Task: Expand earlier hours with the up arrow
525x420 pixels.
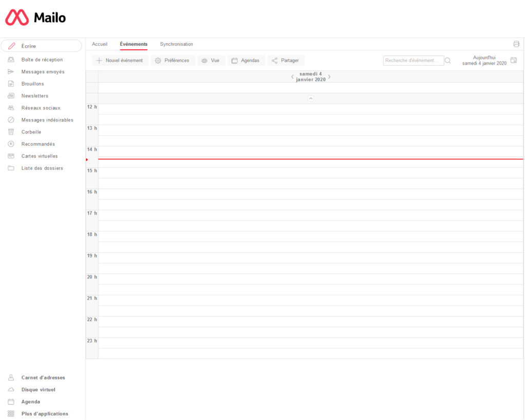Action: click(311, 98)
